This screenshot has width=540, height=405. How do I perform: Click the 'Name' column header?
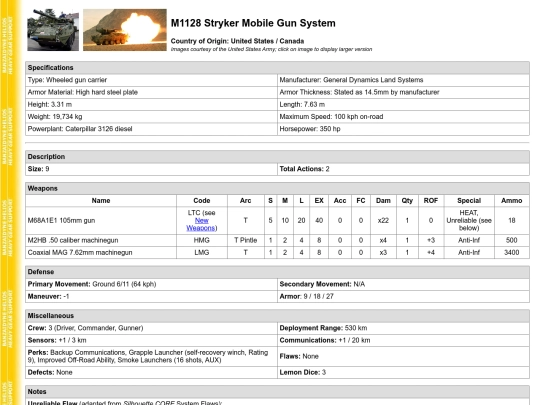101,201
